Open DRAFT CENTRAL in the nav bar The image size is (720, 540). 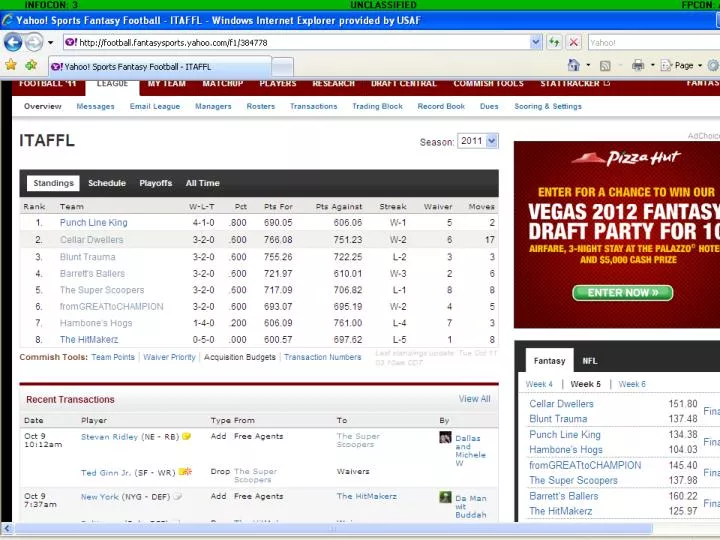click(x=404, y=84)
